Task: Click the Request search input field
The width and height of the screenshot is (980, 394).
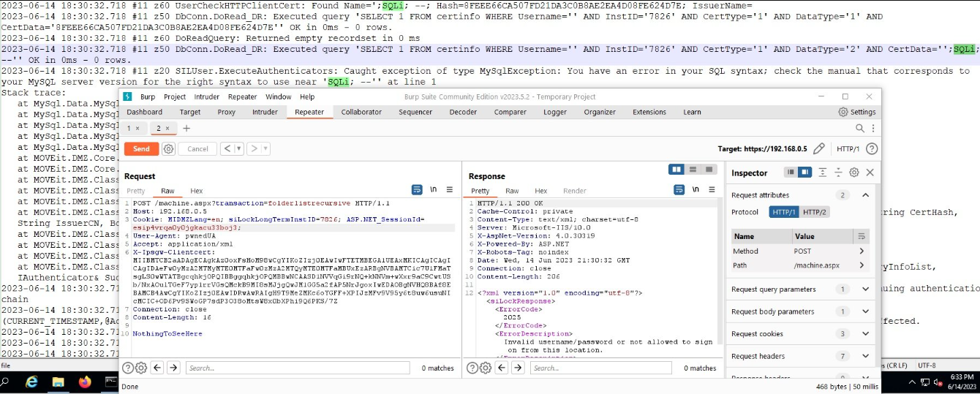Action: 297,368
